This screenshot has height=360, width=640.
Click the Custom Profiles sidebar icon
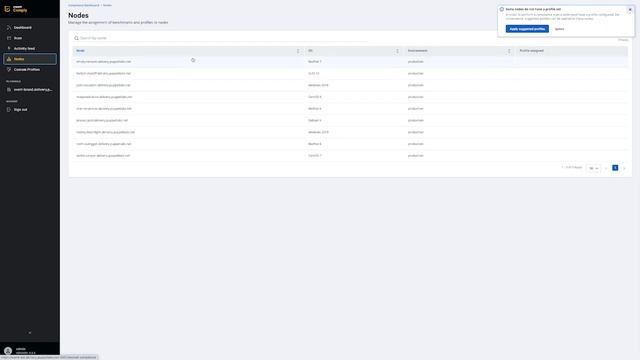pyautogui.click(x=9, y=69)
